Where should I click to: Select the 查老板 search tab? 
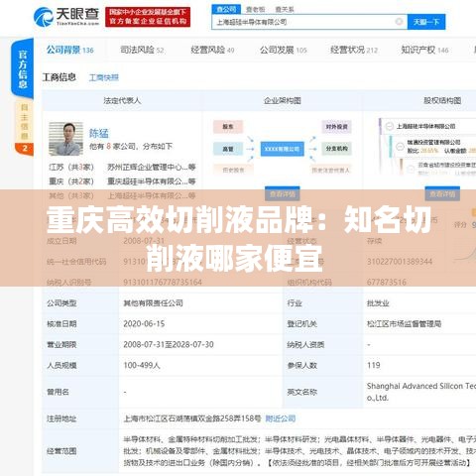tap(256, 9)
